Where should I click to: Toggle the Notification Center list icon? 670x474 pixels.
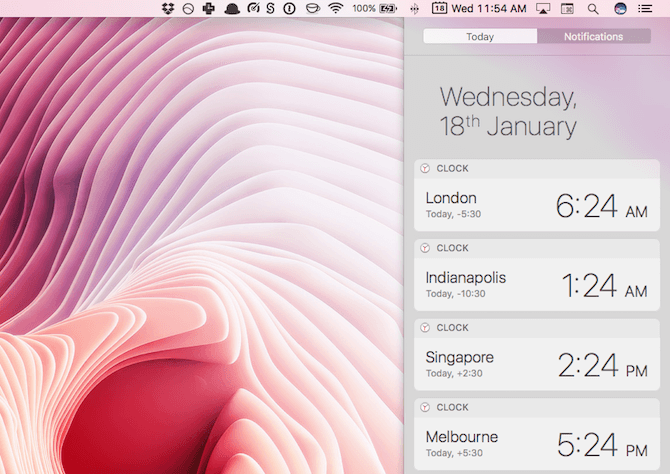coord(646,8)
